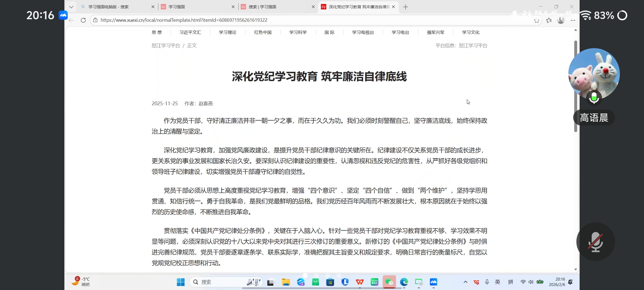
Task: Click the browser profile avatar icon
Action: pos(561,20)
